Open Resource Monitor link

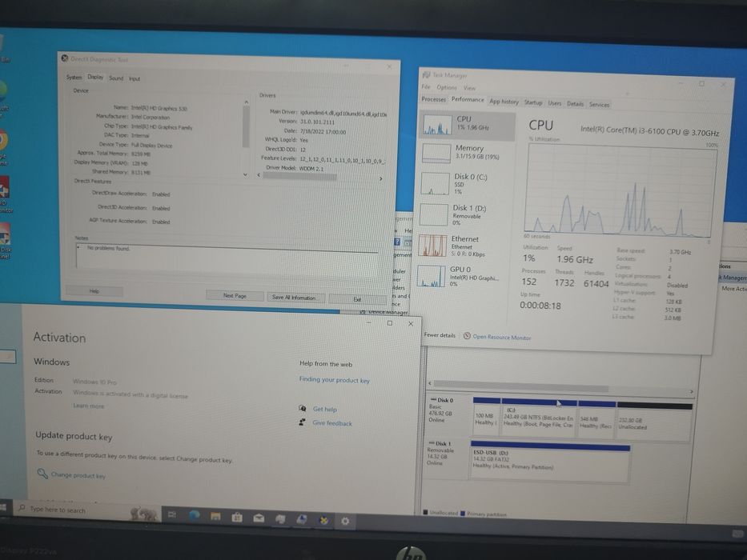coord(502,337)
